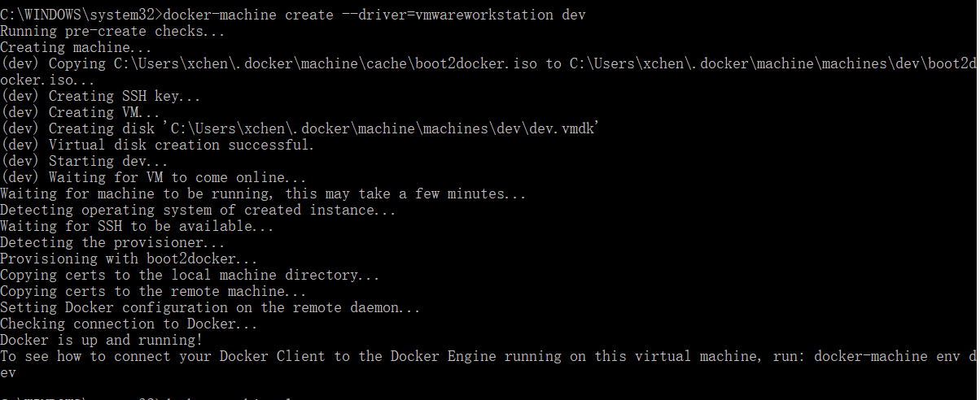Click 'Detecting operating system of created instance' line
980x400 pixels.
click(x=198, y=210)
